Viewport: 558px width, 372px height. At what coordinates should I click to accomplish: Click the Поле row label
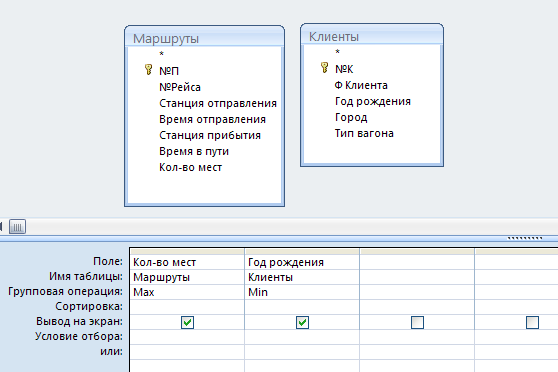108,261
